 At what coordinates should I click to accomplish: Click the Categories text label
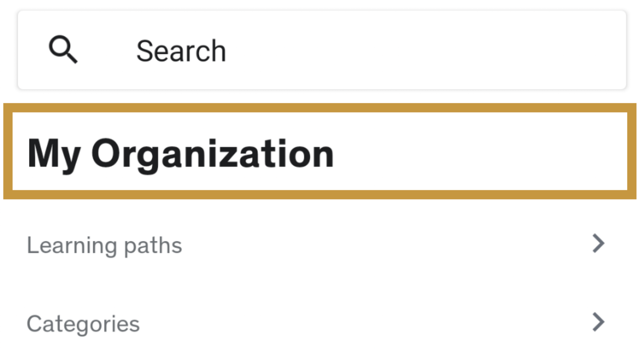[x=83, y=324]
